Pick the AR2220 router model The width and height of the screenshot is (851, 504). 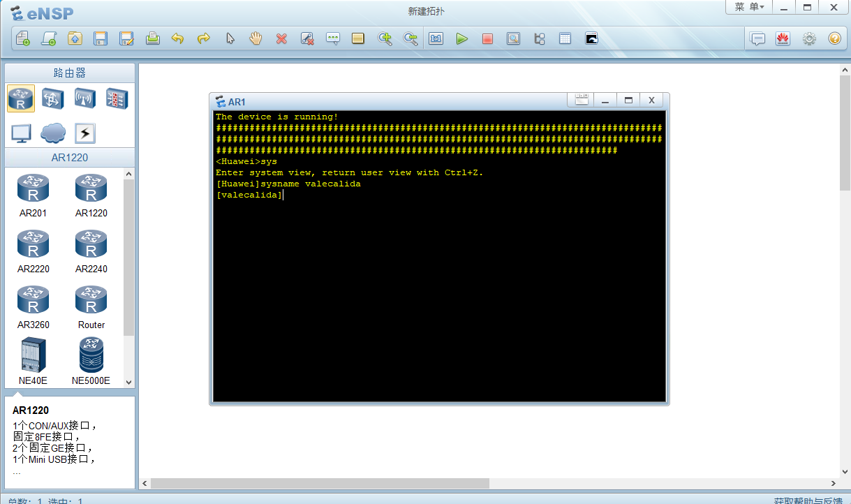33,252
